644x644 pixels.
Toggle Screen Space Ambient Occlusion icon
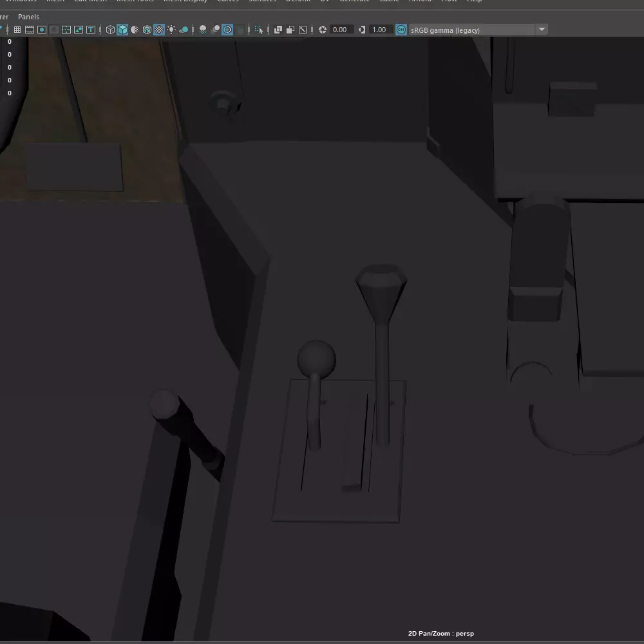pyautogui.click(x=203, y=30)
